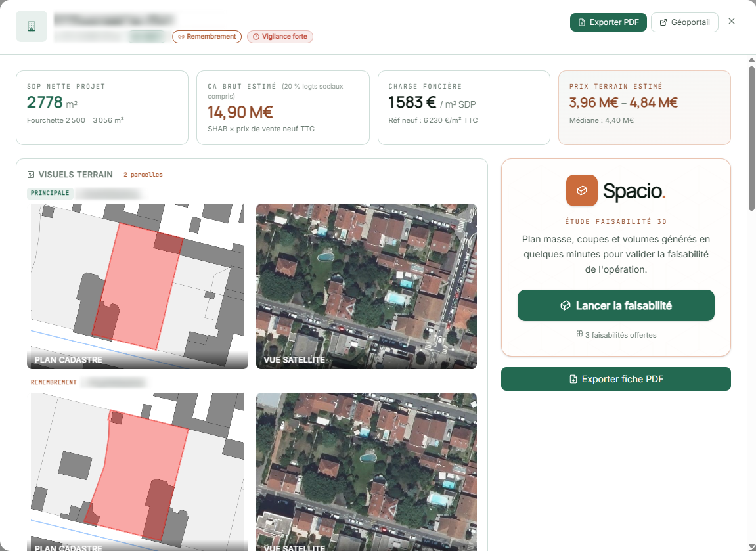Image resolution: width=756 pixels, height=551 pixels.
Task: Click SHAB × prix de vente neuf TTC text
Action: click(x=261, y=129)
